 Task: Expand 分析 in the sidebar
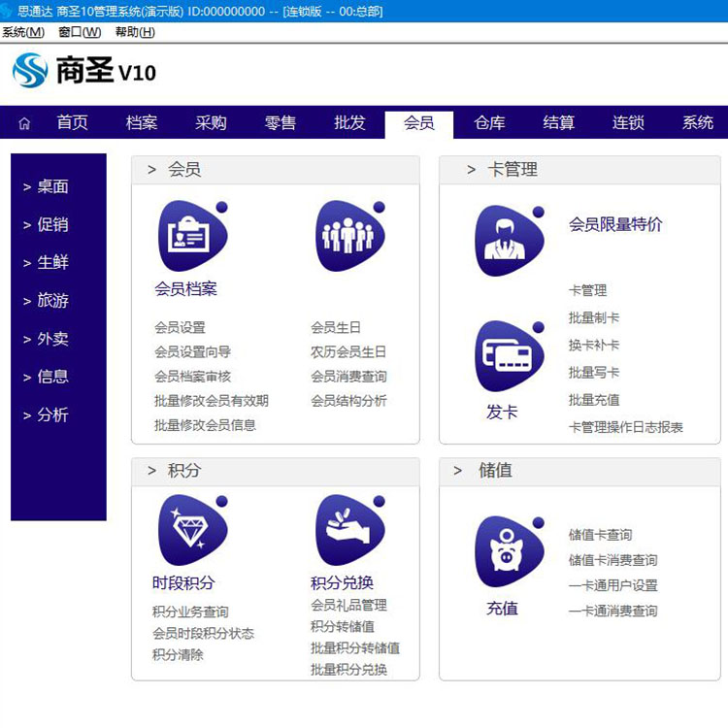[46, 415]
